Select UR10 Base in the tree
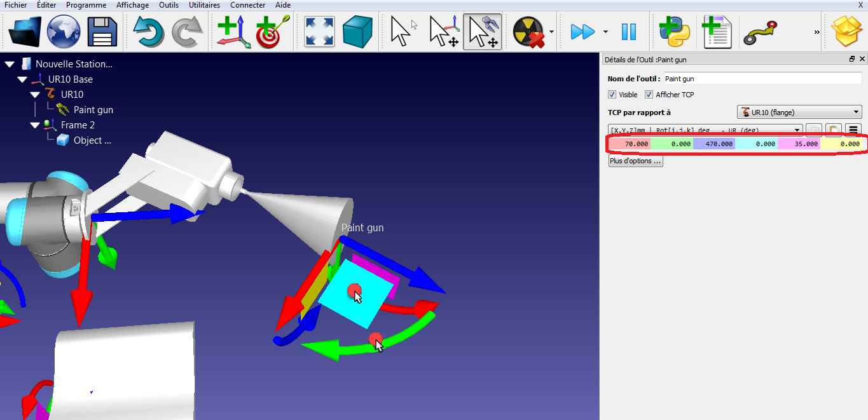 click(x=71, y=79)
